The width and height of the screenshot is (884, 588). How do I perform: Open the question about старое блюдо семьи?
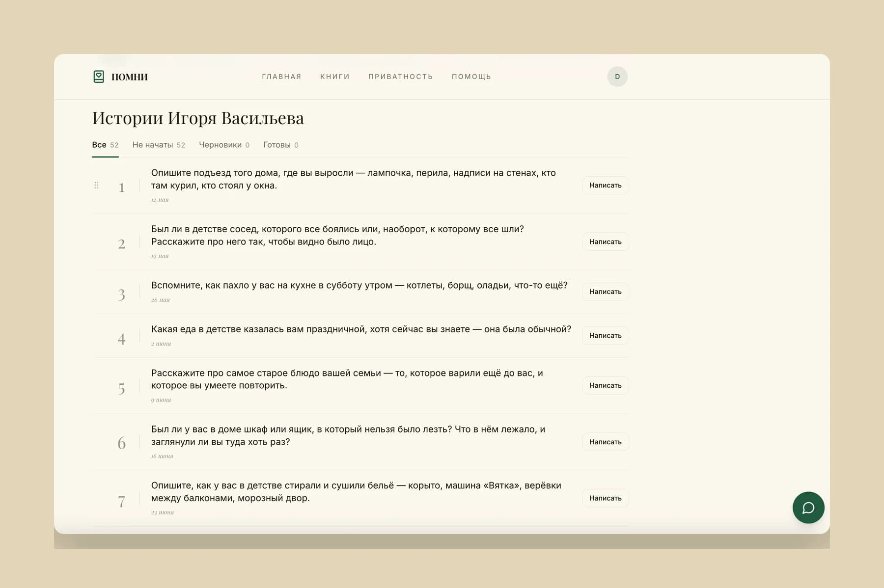pos(347,379)
